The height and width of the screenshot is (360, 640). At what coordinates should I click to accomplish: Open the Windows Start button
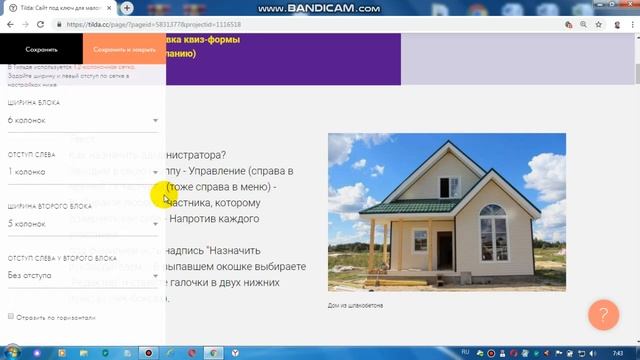coord(11,352)
